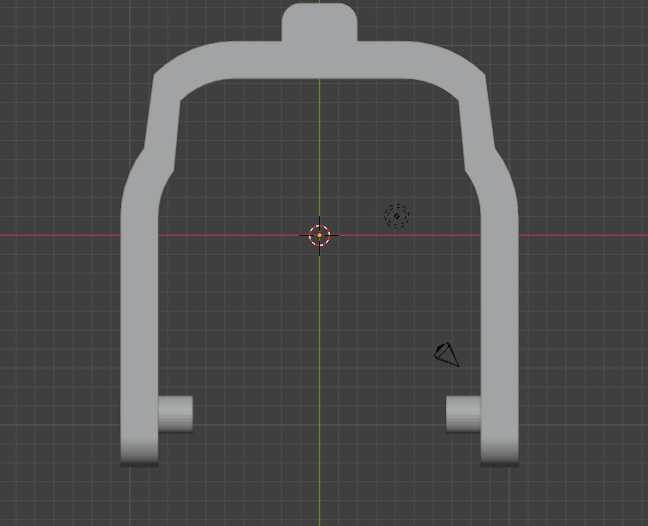The image size is (648, 526).
Task: Click the top tab of the bracket
Action: point(319,22)
